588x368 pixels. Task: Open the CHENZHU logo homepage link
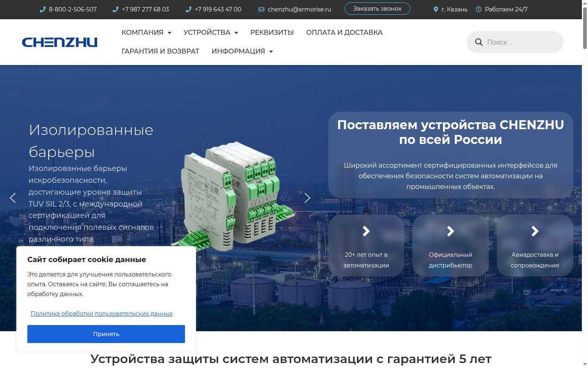pyautogui.click(x=60, y=42)
